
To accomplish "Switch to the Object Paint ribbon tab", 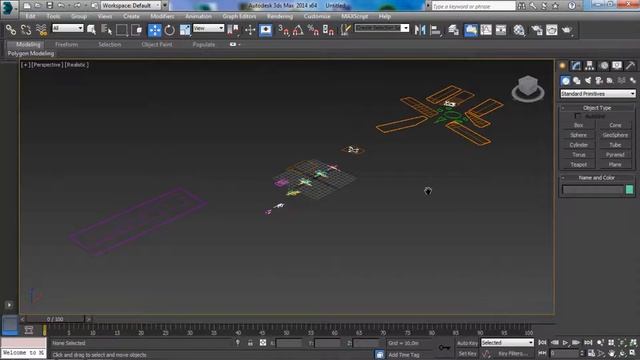I will pos(157,44).
